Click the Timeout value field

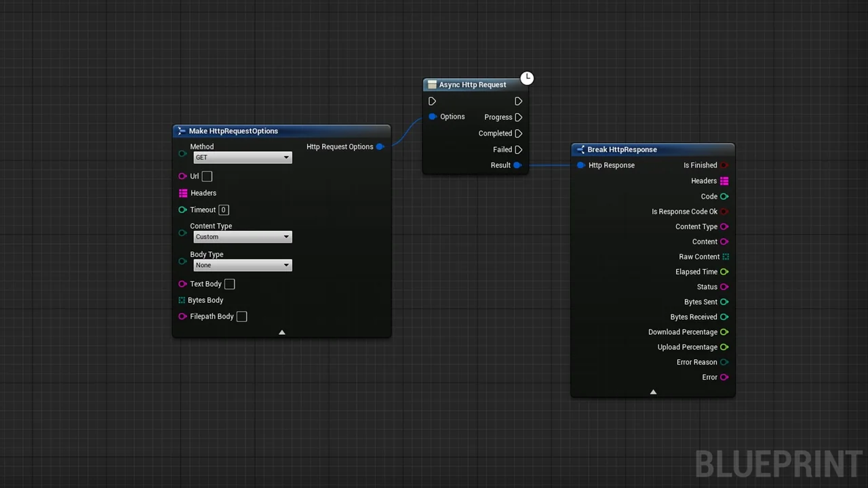(223, 210)
